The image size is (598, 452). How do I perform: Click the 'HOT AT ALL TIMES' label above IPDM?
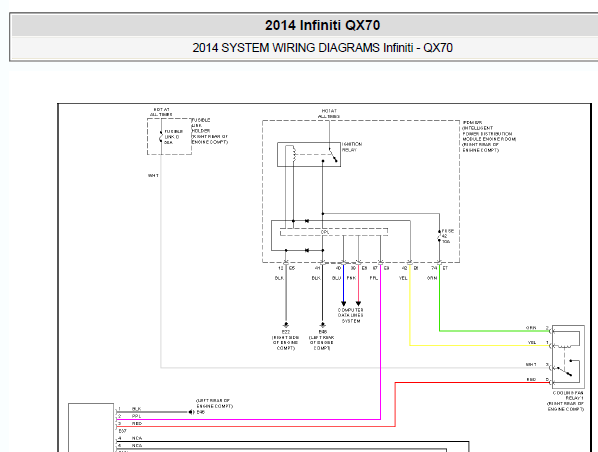(329, 113)
